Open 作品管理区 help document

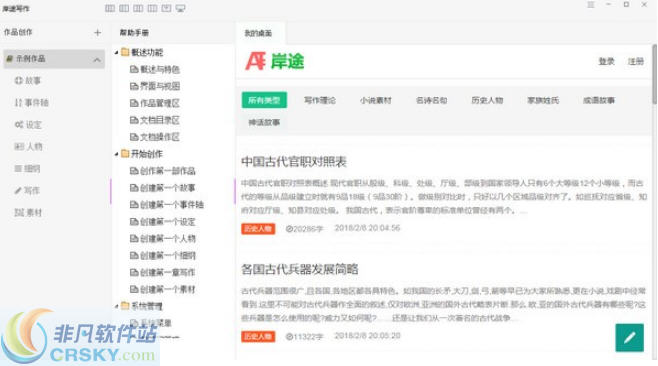155,103
